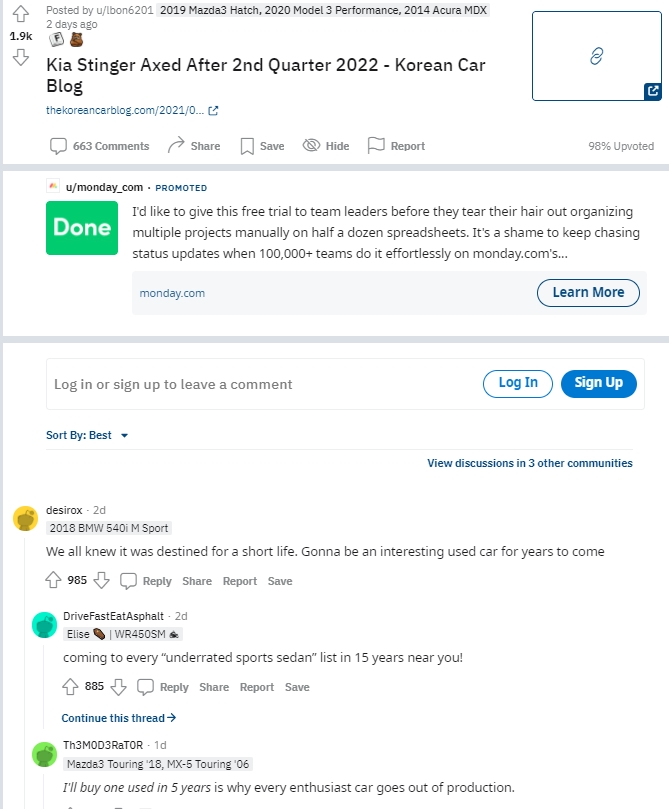This screenshot has height=809, width=669.
Task: Upvote the Kia Stinger post
Action: point(21,13)
